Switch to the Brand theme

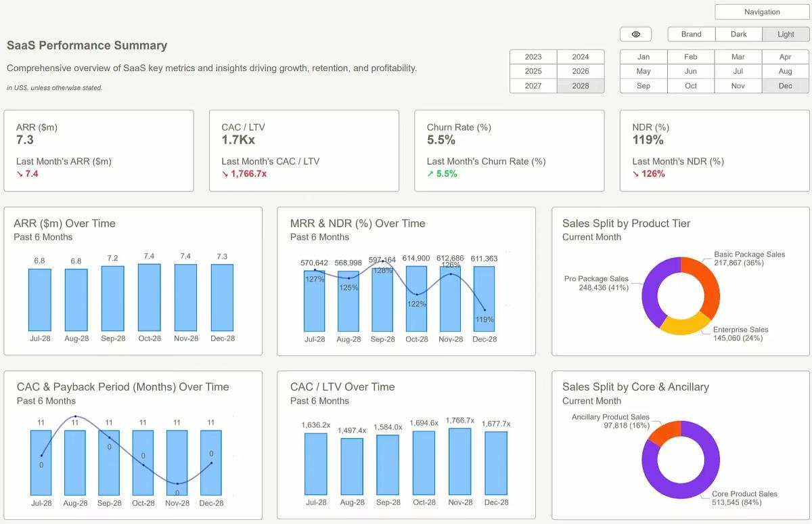click(x=691, y=34)
